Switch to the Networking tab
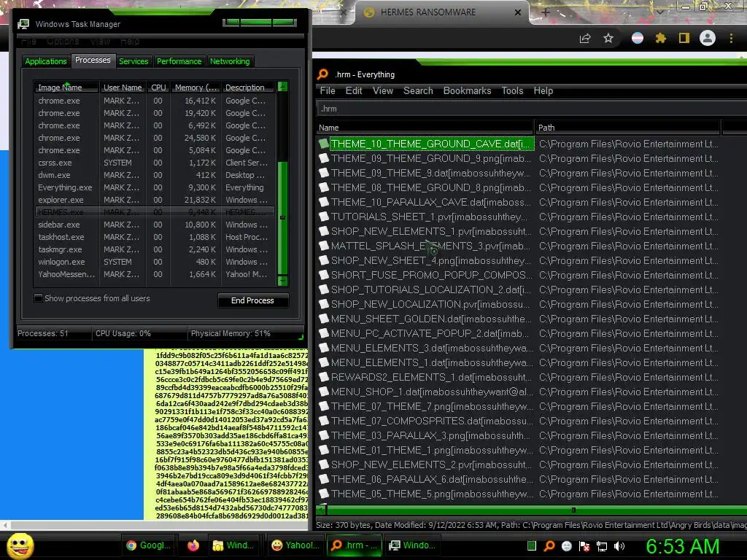The height and width of the screenshot is (560, 747). click(230, 61)
